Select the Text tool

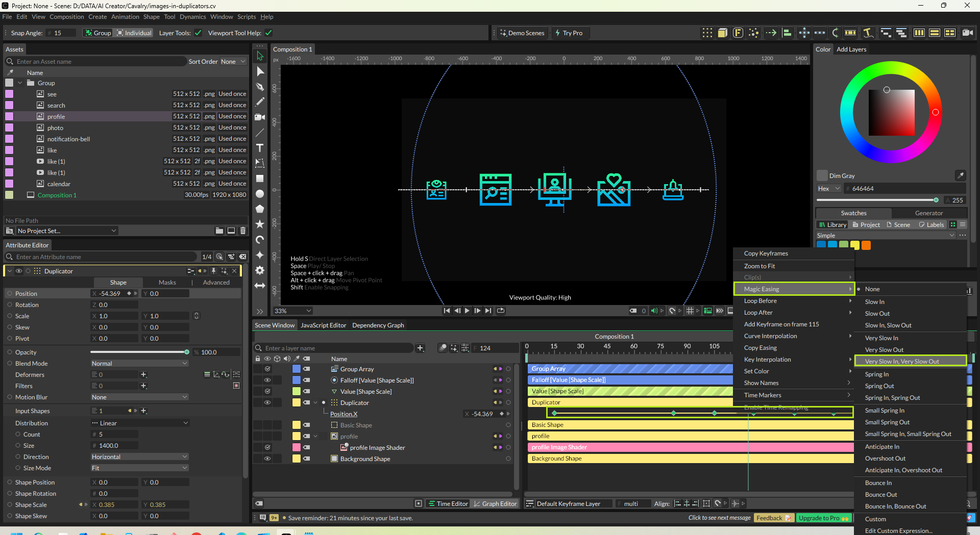(260, 148)
